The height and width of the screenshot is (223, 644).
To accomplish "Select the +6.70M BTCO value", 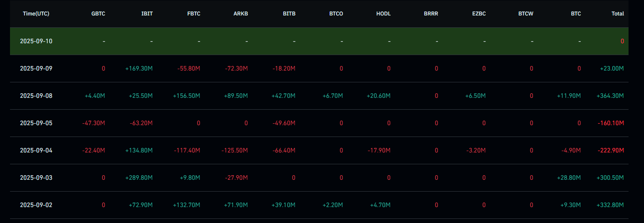I will pyautogui.click(x=333, y=96).
